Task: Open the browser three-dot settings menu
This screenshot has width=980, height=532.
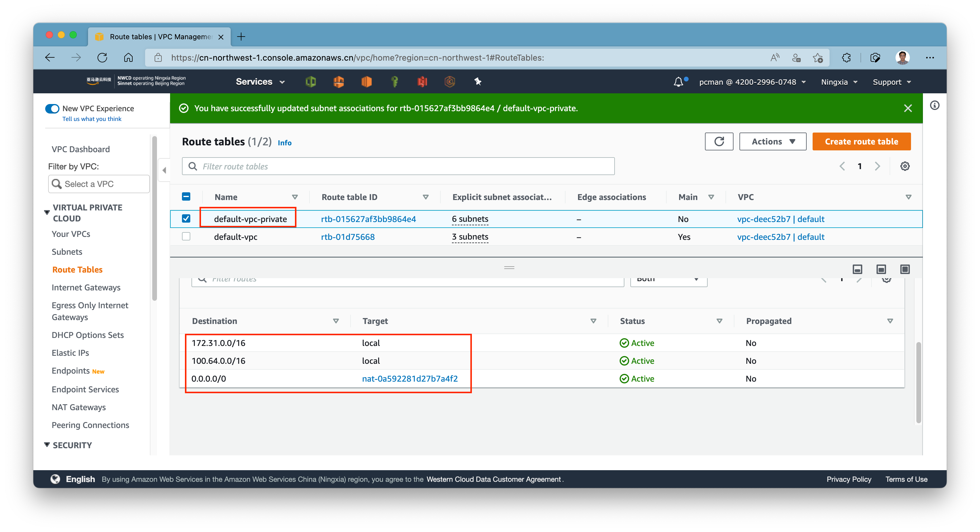Action: click(930, 58)
